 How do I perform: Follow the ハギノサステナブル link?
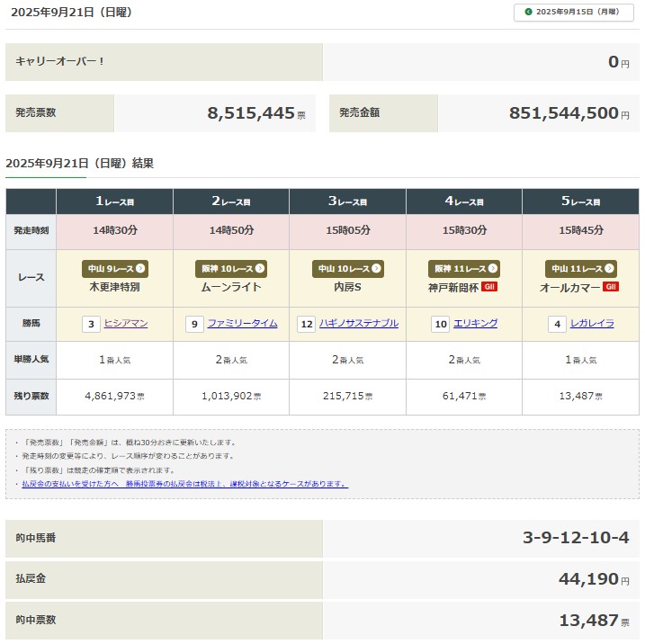pyautogui.click(x=359, y=324)
